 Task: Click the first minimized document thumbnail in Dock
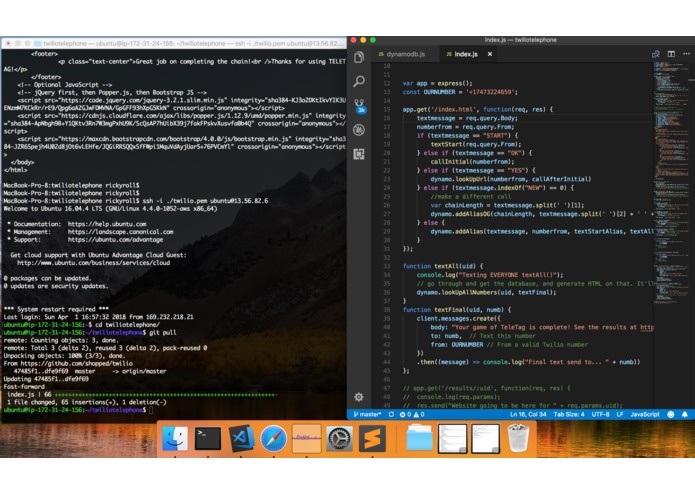tap(453, 439)
